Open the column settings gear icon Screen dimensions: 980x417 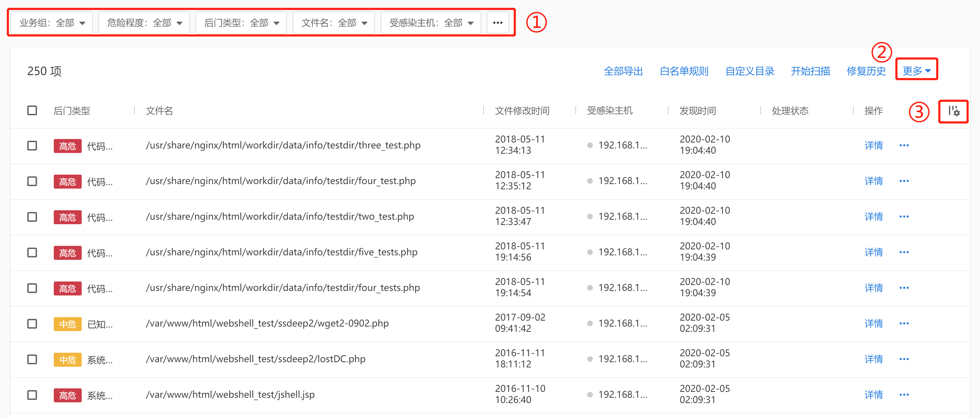(x=953, y=111)
